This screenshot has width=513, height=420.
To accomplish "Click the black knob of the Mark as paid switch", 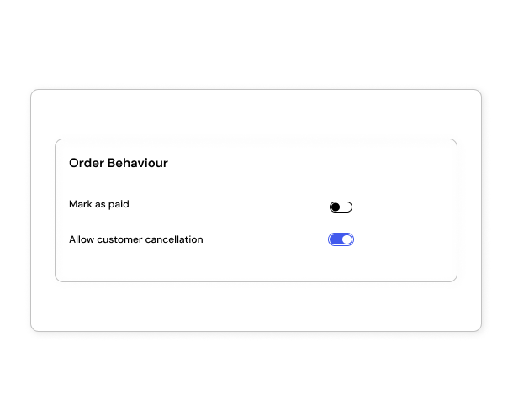I will (336, 207).
